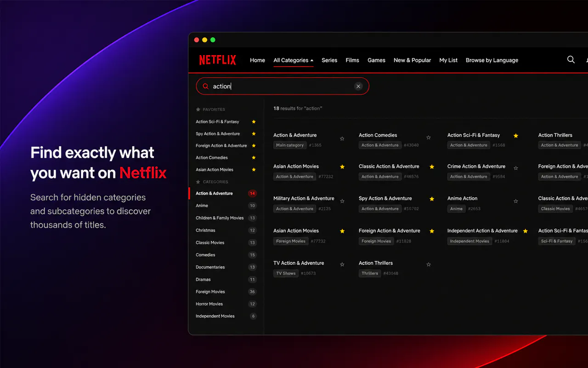Open the Games tab

pyautogui.click(x=376, y=60)
